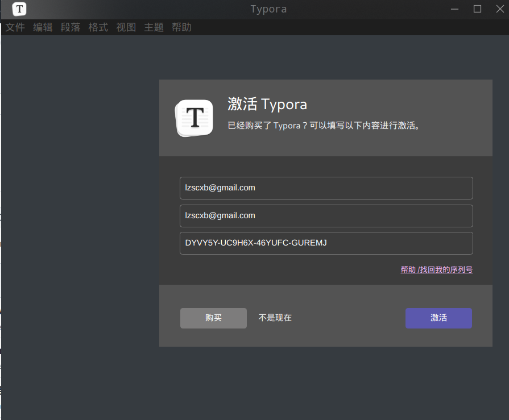Open the 主题 menu
Viewport: 509px width, 420px height.
[x=154, y=27]
